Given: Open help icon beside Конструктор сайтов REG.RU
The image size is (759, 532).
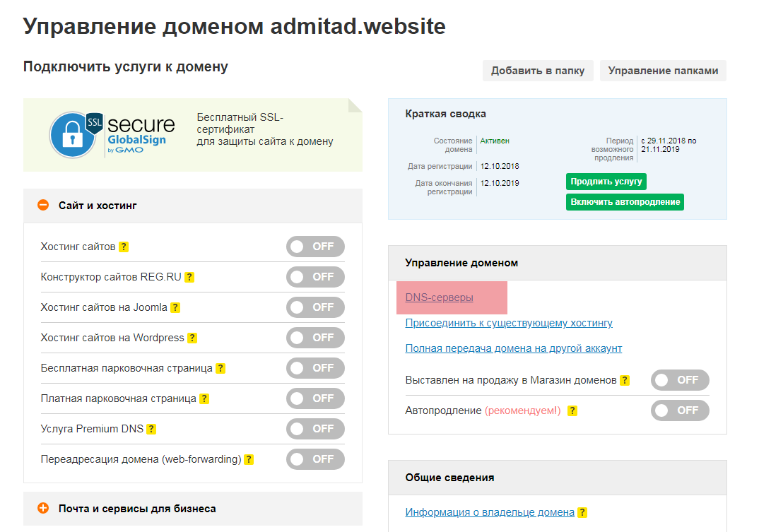Looking at the screenshot, I should (x=189, y=278).
